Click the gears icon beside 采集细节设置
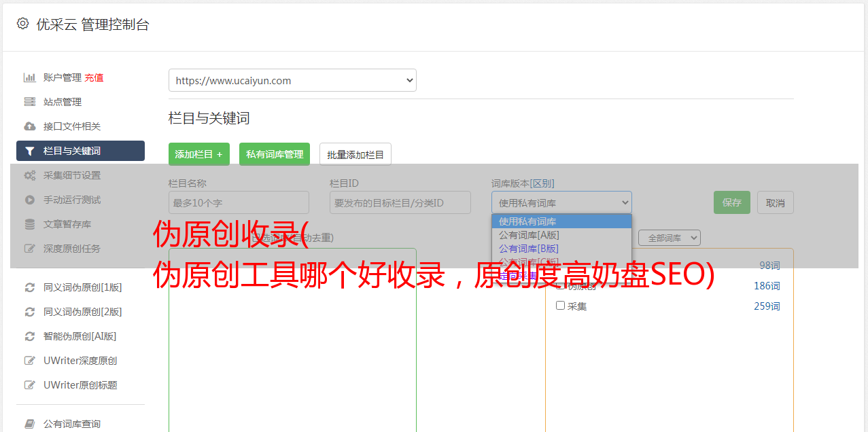 click(30, 175)
